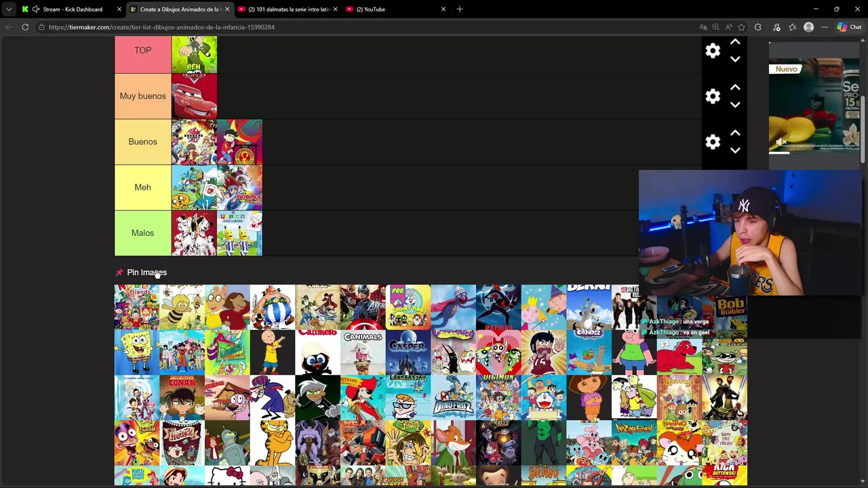Select the Casper image in the pool

(x=408, y=352)
